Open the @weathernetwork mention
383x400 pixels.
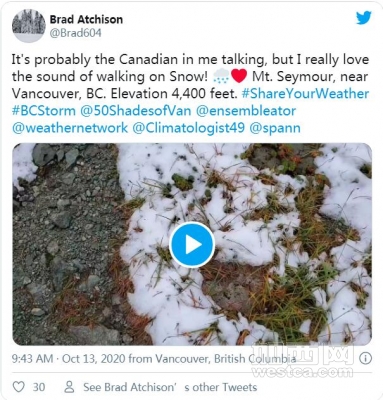70,128
